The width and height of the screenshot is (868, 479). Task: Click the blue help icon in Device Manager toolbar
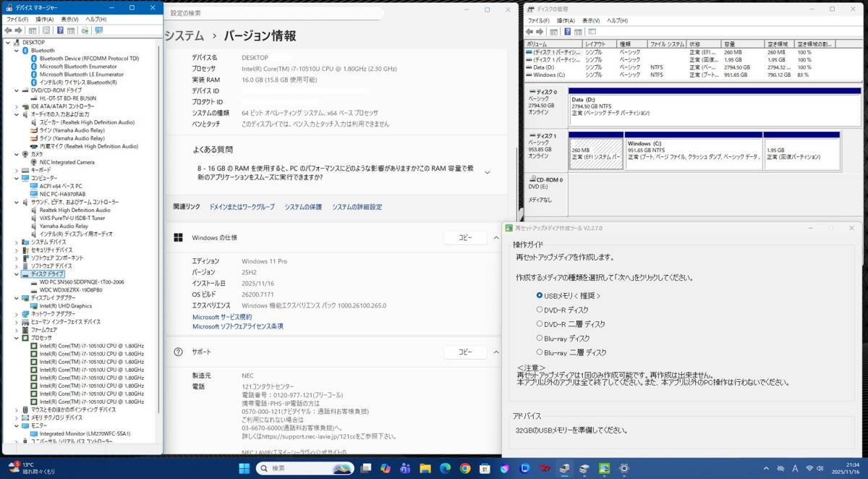[x=60, y=30]
